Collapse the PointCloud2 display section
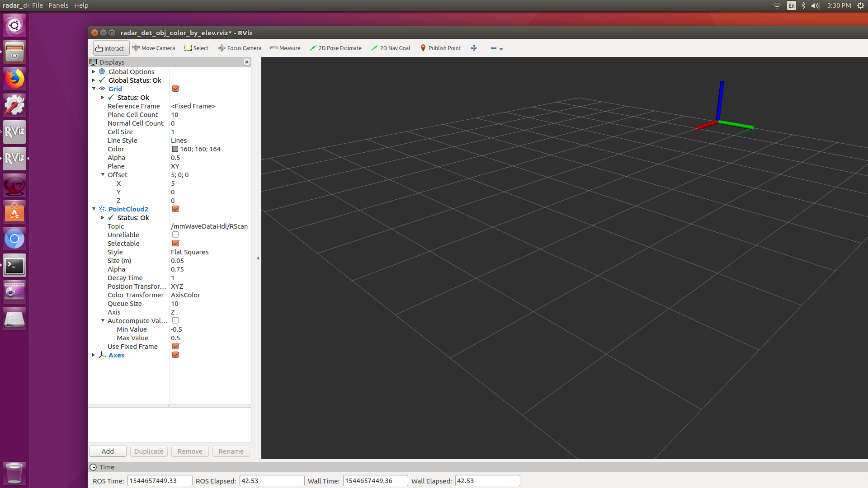The width and height of the screenshot is (868, 488). (x=94, y=209)
